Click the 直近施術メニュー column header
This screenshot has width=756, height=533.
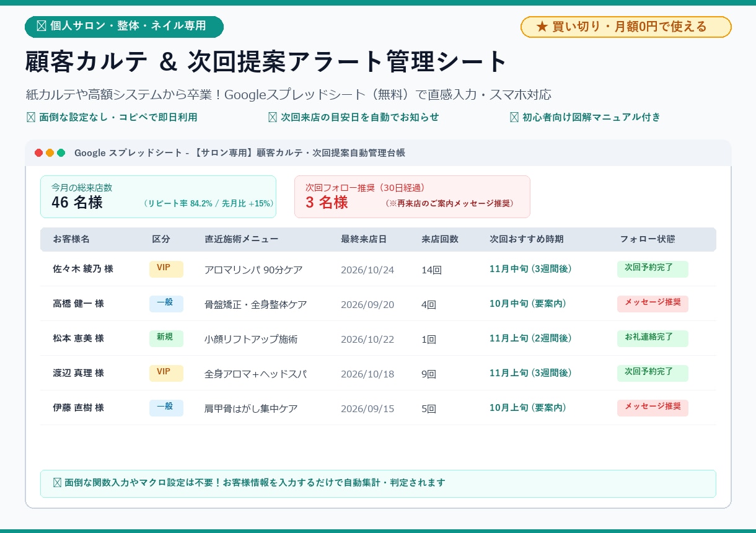[242, 239]
